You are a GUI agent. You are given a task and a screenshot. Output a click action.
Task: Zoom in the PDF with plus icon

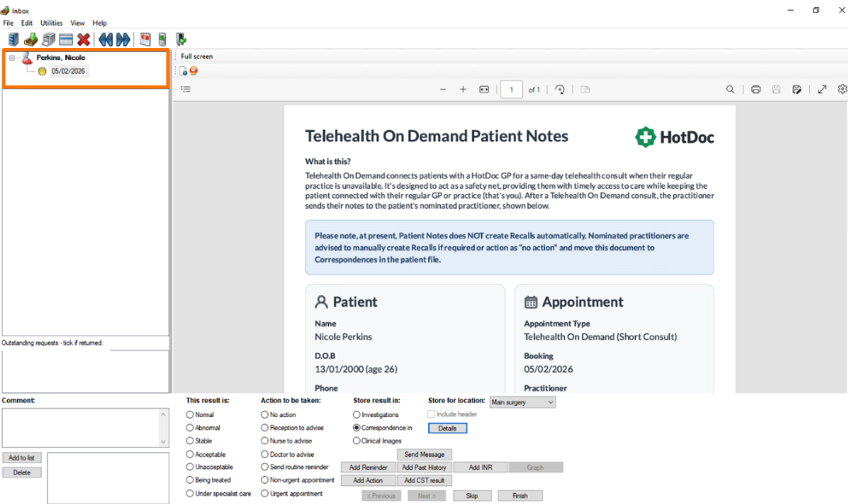click(x=463, y=89)
